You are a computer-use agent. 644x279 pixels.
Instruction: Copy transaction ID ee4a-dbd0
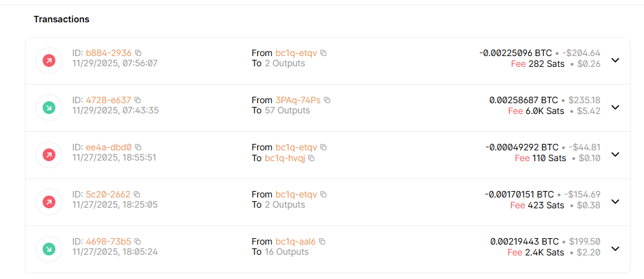138,147
